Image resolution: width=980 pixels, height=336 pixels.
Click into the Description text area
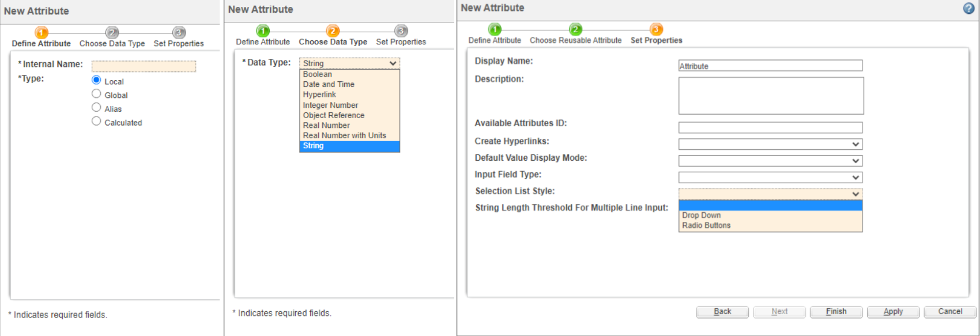click(771, 96)
